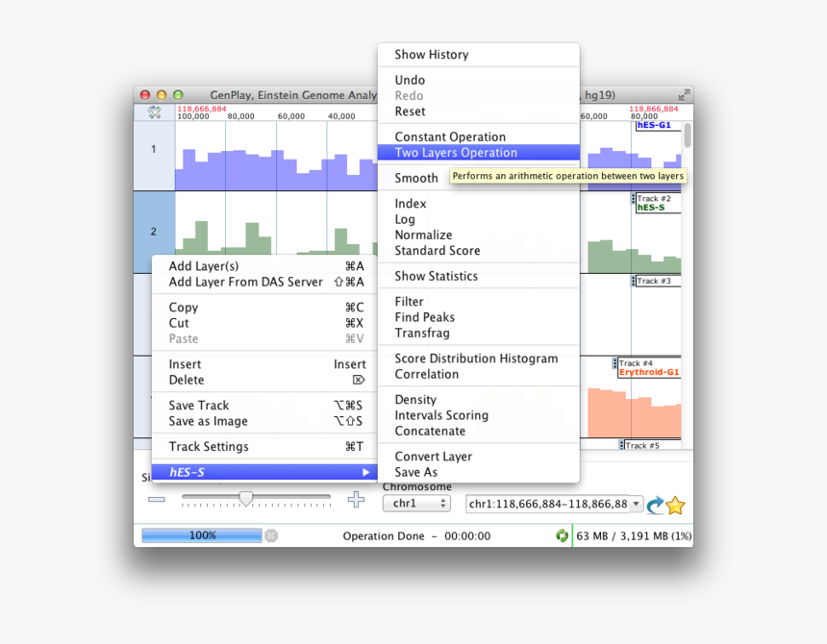
Task: Click the Track #2 drag handle dots
Action: tap(633, 199)
